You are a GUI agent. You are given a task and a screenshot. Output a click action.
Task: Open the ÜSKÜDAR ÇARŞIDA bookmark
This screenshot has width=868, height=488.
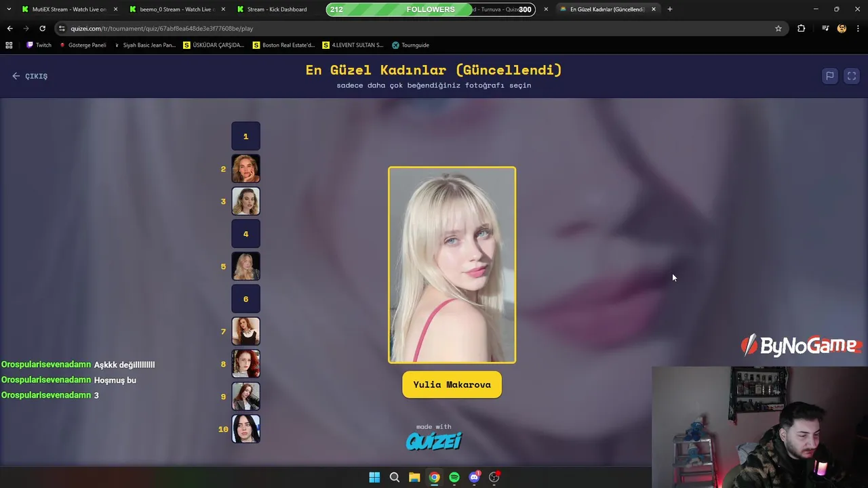click(x=214, y=45)
